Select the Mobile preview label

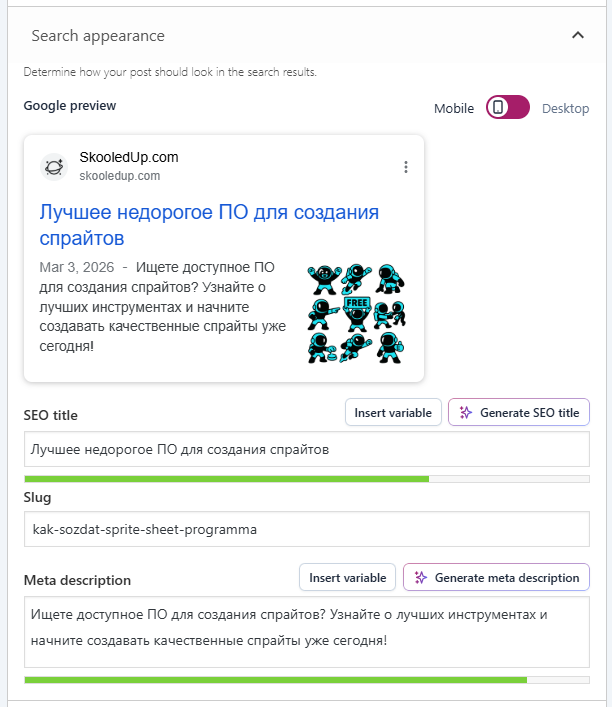[x=454, y=109]
